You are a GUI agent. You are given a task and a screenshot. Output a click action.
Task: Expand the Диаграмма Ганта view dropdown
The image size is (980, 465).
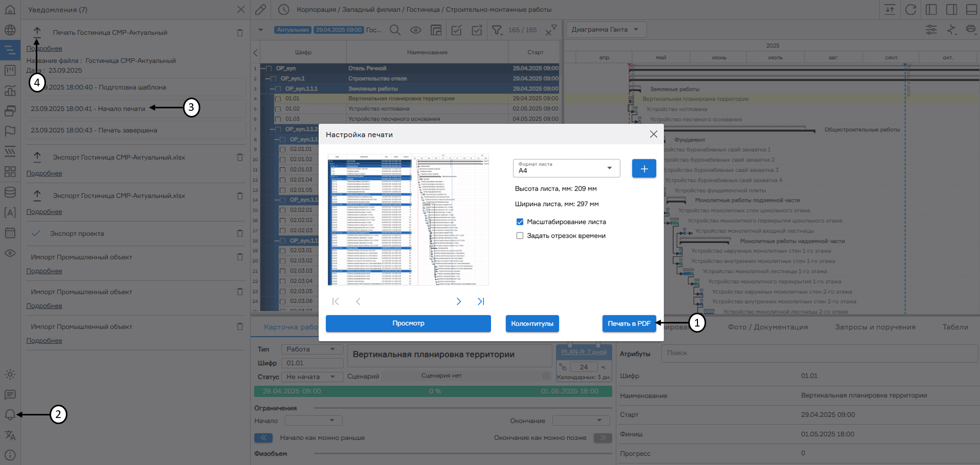pos(606,30)
